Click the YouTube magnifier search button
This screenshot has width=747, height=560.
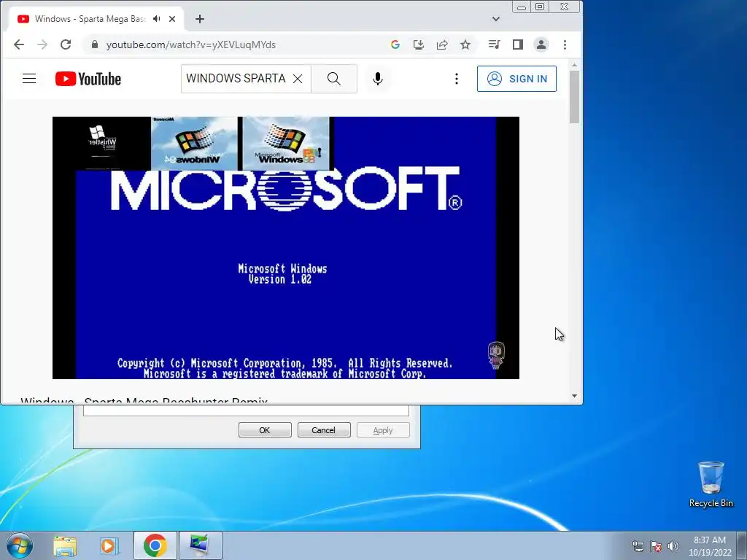(x=334, y=79)
